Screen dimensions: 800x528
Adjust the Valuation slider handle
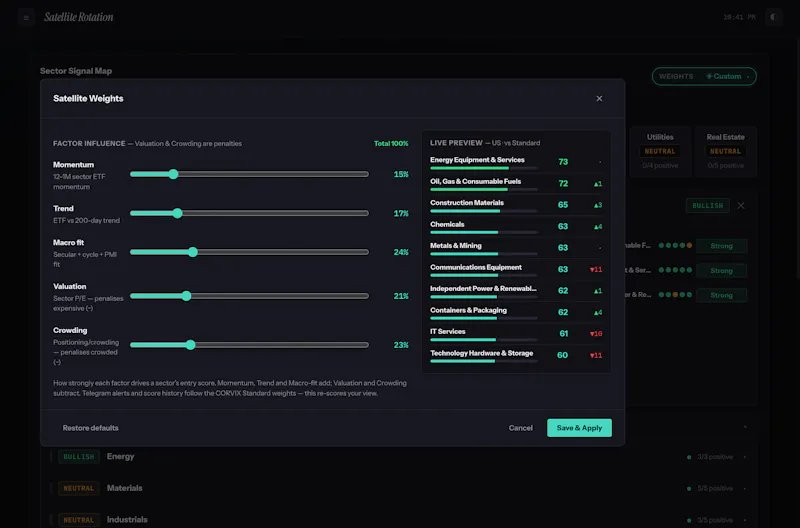[186, 296]
